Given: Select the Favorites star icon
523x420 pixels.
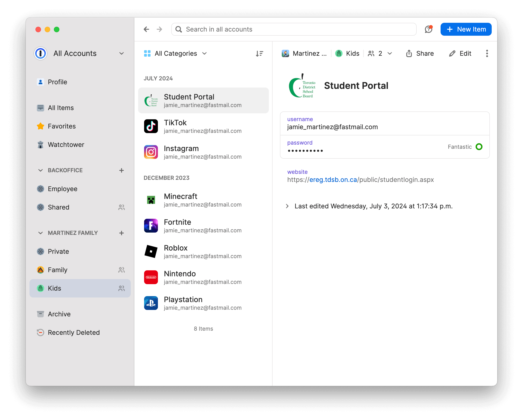Looking at the screenshot, I should point(40,126).
